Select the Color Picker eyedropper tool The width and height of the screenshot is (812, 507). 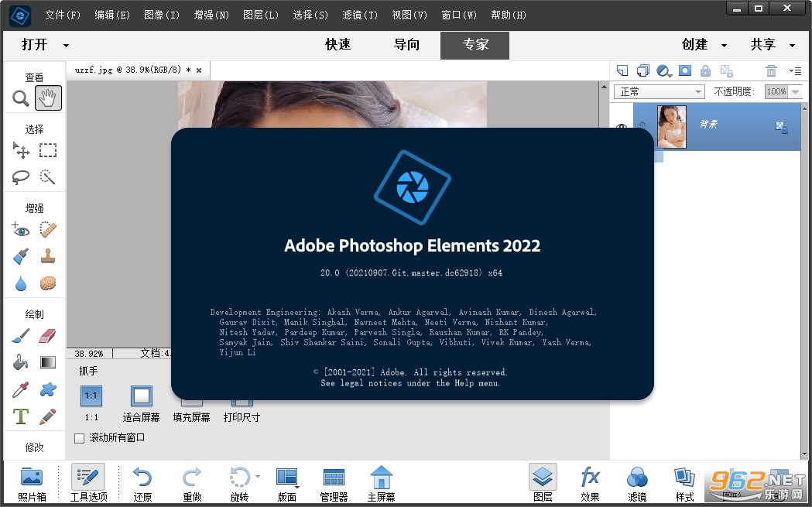pos(21,389)
